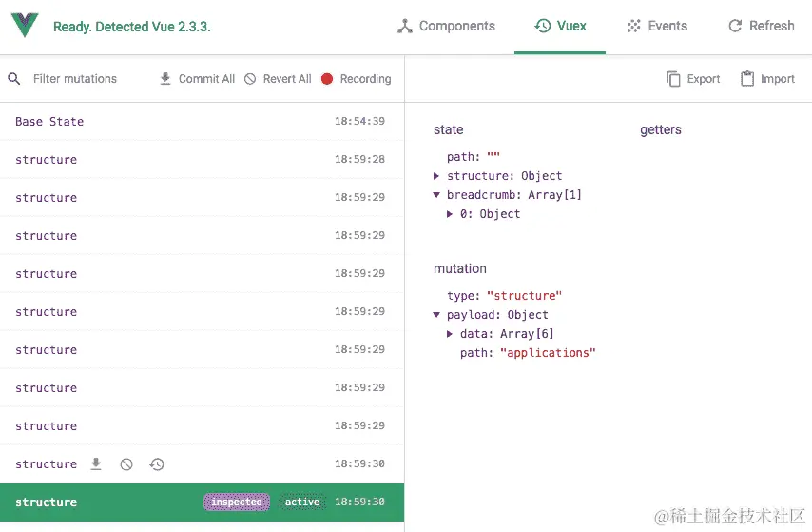Click Commit All text button
812x532 pixels.
coord(206,79)
